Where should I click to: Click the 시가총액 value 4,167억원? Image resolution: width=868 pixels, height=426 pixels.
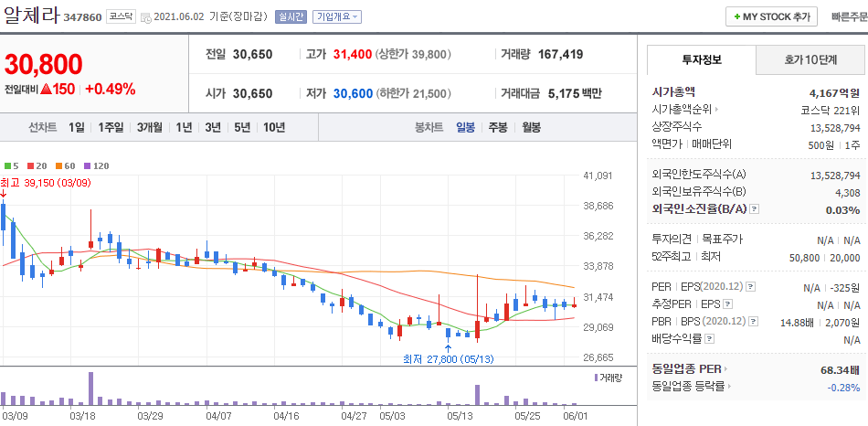(835, 92)
